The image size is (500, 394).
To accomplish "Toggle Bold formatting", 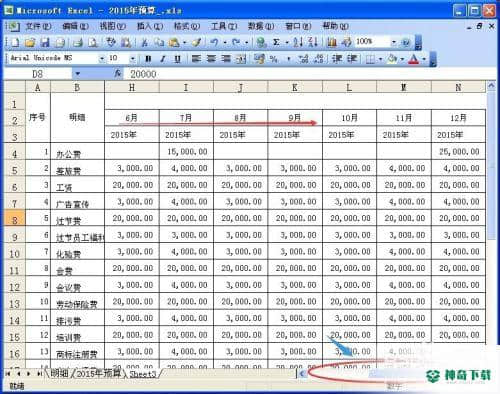I will (148, 59).
